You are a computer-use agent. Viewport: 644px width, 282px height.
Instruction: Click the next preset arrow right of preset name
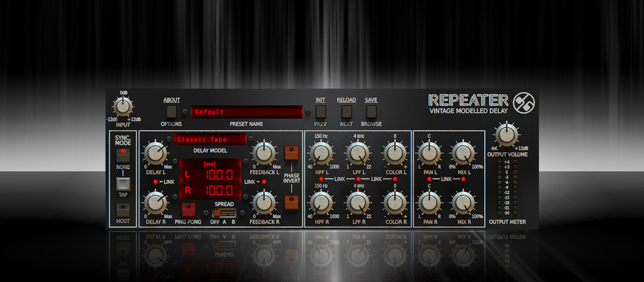pos(308,112)
